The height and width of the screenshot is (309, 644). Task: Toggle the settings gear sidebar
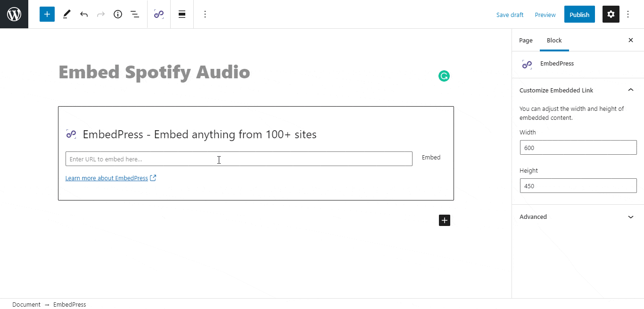click(611, 14)
